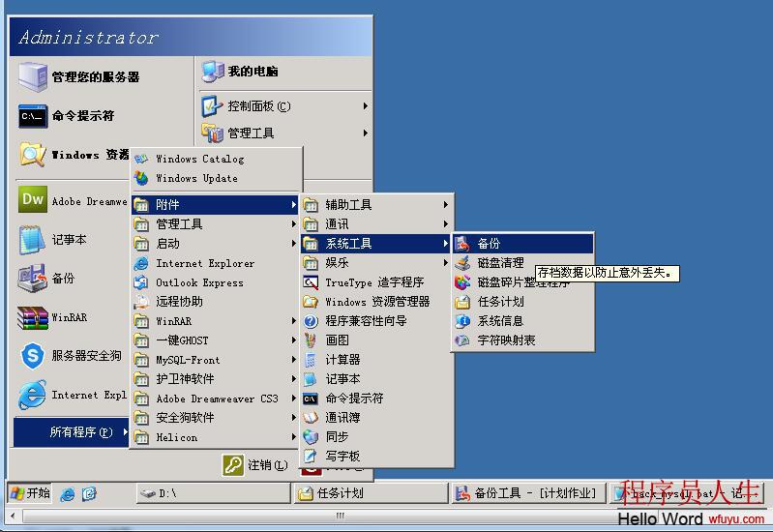Open Windows Catalog entry

click(216, 159)
